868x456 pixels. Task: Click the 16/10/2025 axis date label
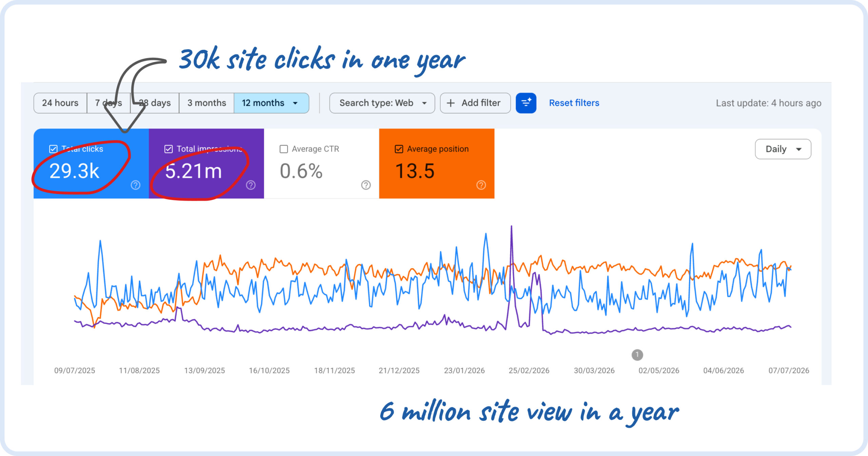(269, 371)
